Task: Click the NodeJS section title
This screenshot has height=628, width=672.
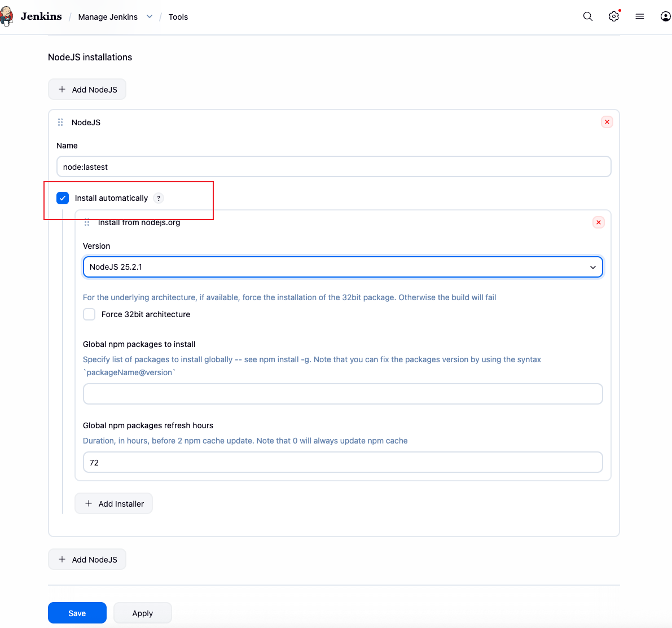Action: tap(86, 122)
